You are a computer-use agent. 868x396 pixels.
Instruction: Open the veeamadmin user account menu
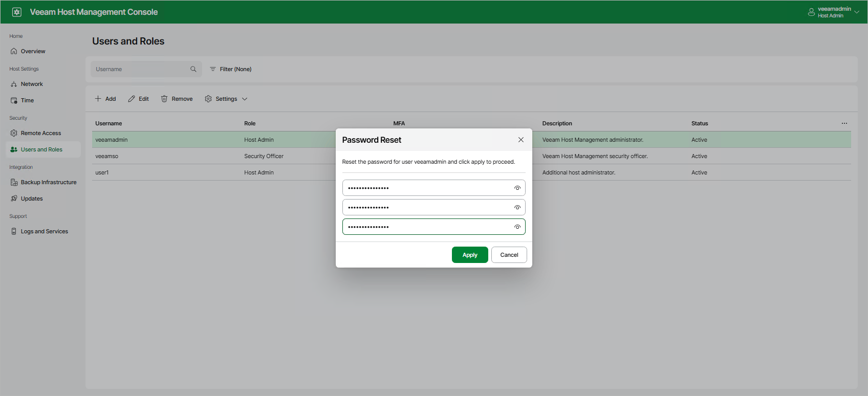point(834,12)
